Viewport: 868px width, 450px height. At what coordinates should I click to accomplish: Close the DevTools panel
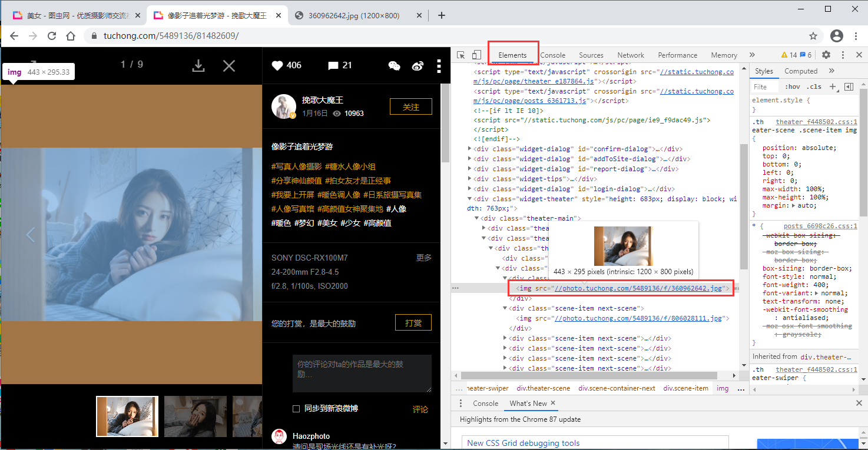click(x=859, y=55)
